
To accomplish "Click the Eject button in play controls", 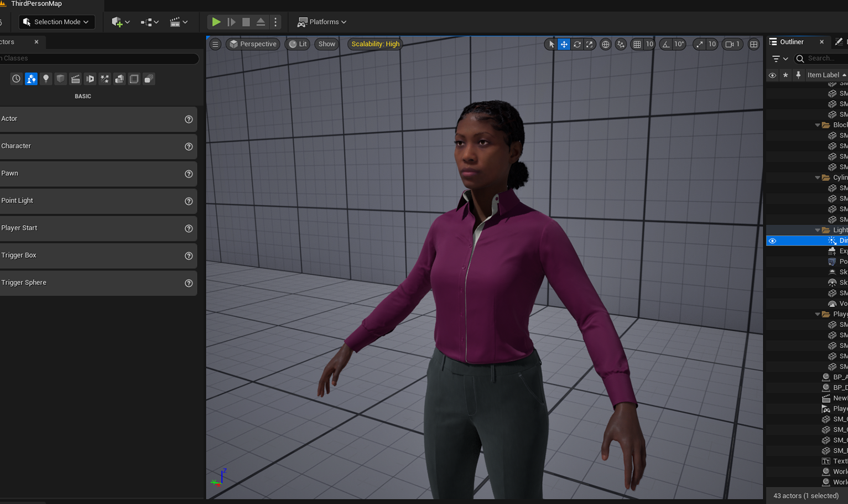I will point(261,22).
